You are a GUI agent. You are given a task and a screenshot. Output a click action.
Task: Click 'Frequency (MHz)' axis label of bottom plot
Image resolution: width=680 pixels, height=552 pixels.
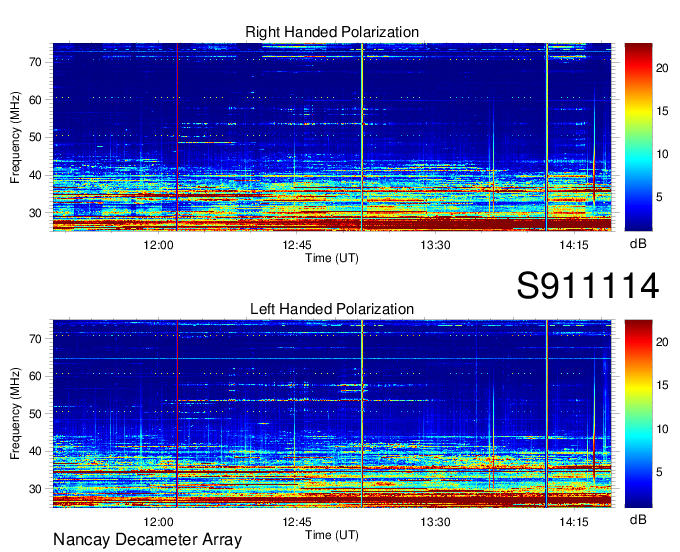tap(15, 414)
